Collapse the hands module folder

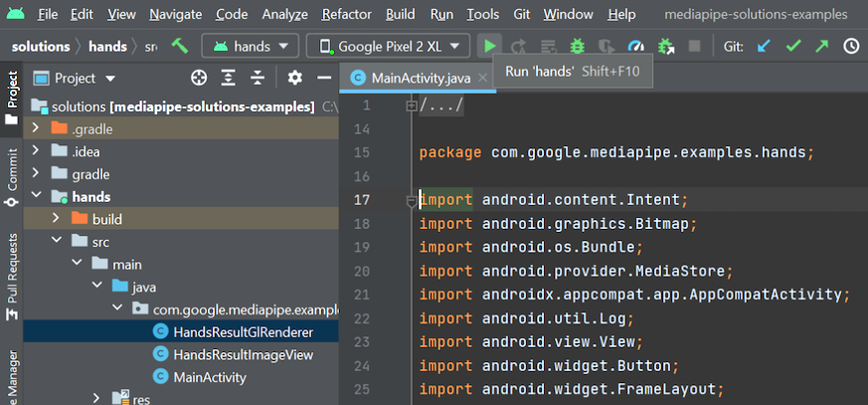36,196
